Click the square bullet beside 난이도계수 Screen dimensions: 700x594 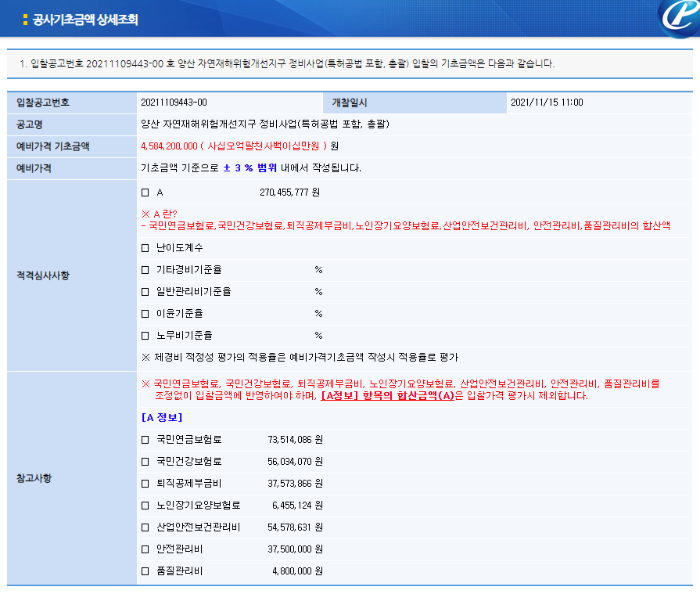click(145, 248)
